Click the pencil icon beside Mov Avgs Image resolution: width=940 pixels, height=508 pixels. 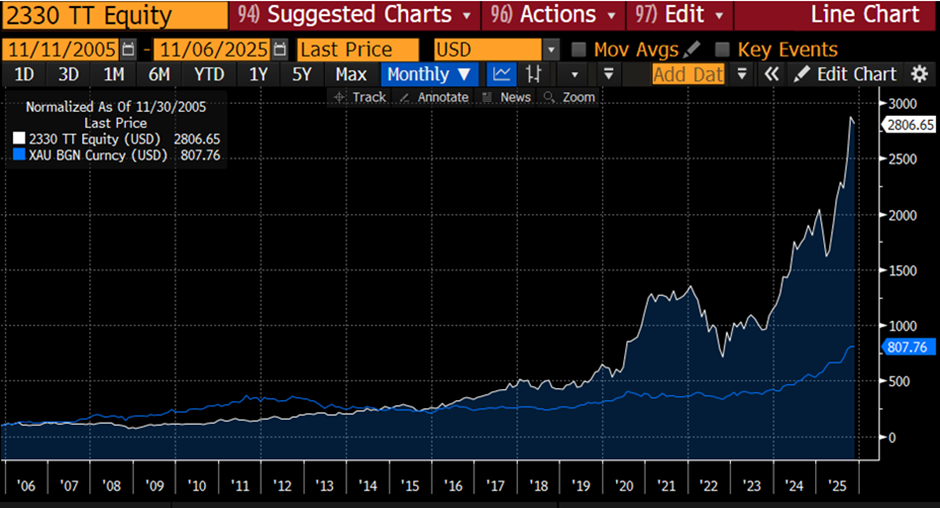[693, 49]
